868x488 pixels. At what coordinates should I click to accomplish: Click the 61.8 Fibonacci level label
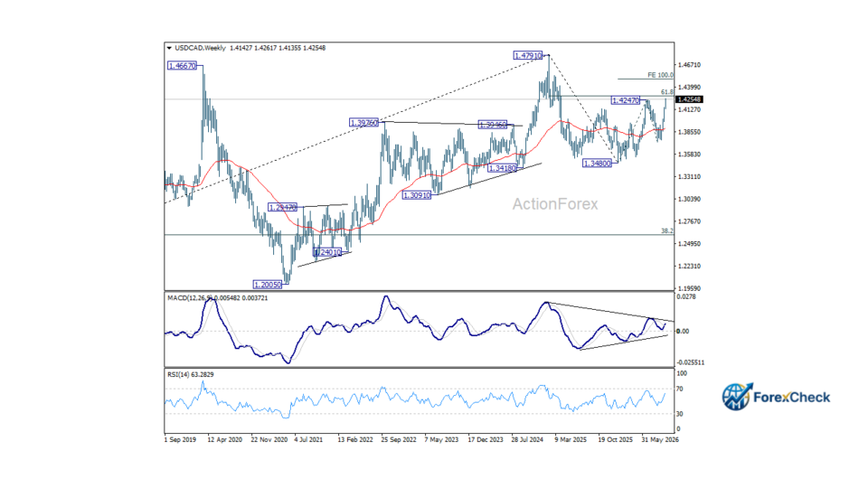(x=667, y=92)
